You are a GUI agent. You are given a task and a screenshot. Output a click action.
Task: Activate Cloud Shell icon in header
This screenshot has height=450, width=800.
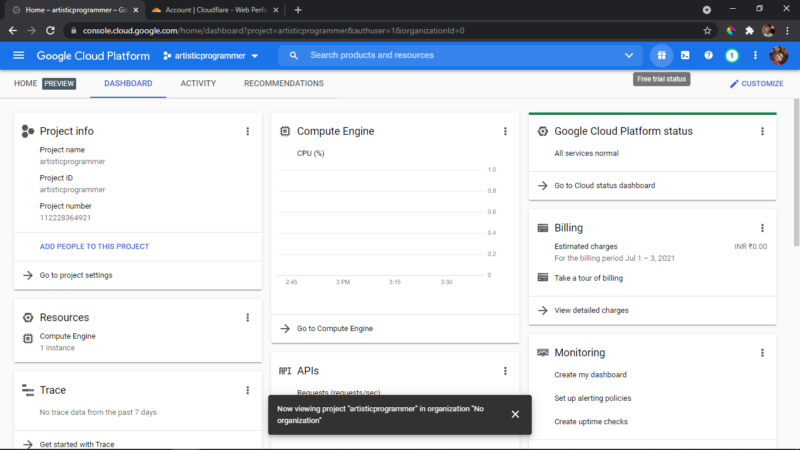[685, 56]
